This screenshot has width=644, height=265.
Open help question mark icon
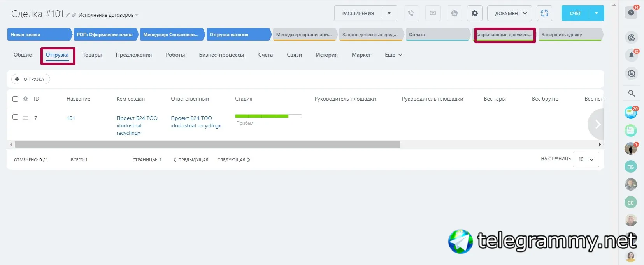tap(631, 12)
